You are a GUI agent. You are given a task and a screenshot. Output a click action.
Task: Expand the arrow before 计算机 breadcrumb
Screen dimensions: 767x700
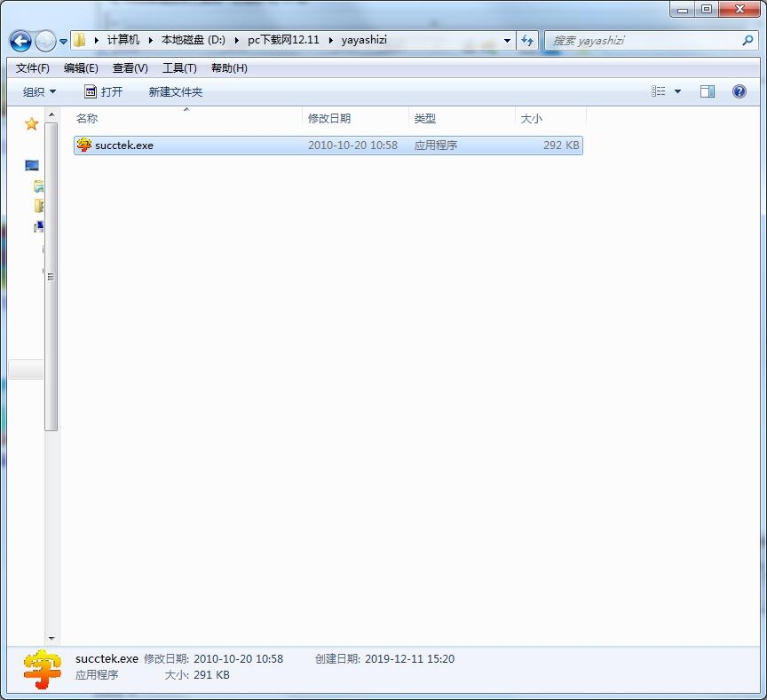point(97,40)
